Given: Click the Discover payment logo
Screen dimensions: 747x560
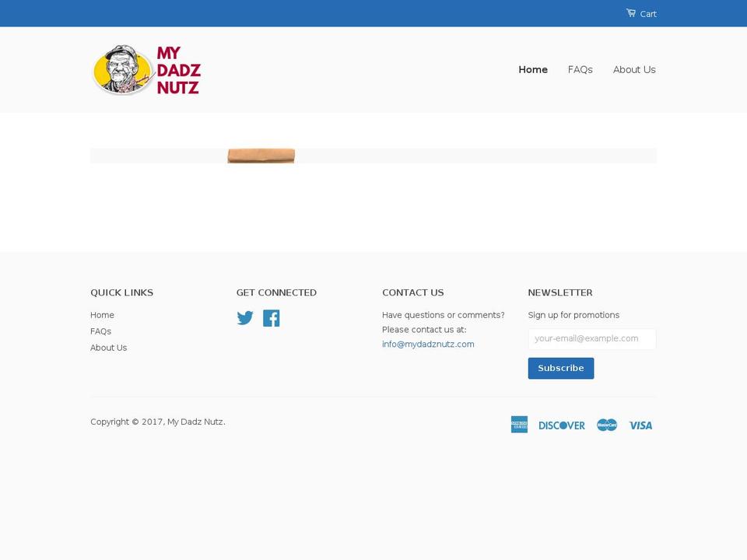Looking at the screenshot, I should [x=562, y=425].
